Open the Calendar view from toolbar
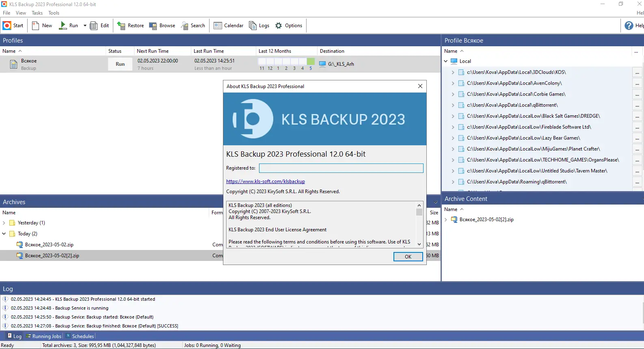The height and width of the screenshot is (349, 644). click(229, 26)
